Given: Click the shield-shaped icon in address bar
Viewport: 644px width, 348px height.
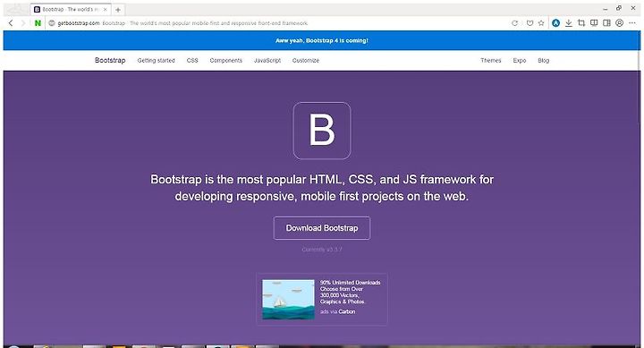Looking at the screenshot, I should click(530, 23).
